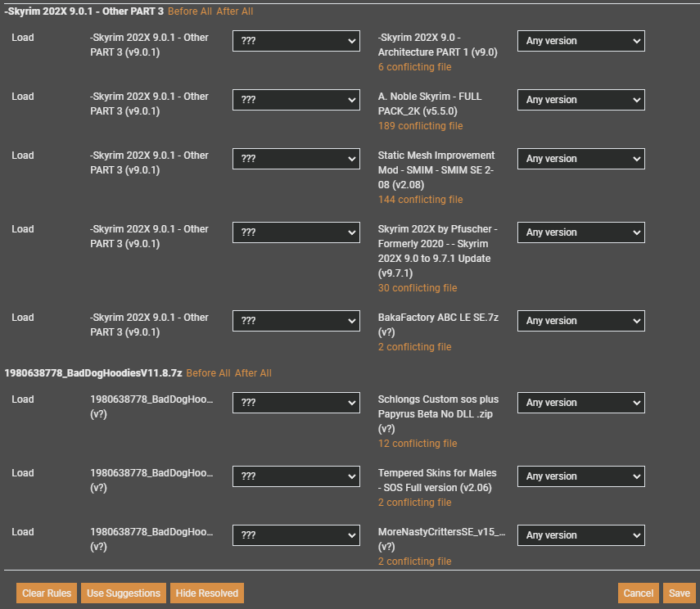Click After All for Skyrim 202X Other PART 3
Screen dimensions: 700x609
[235, 11]
